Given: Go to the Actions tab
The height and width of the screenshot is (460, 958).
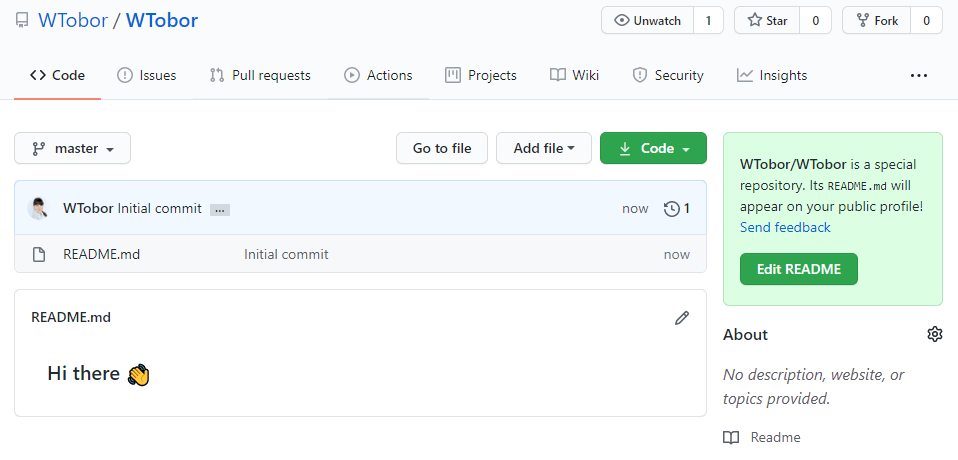Looking at the screenshot, I should (x=378, y=75).
